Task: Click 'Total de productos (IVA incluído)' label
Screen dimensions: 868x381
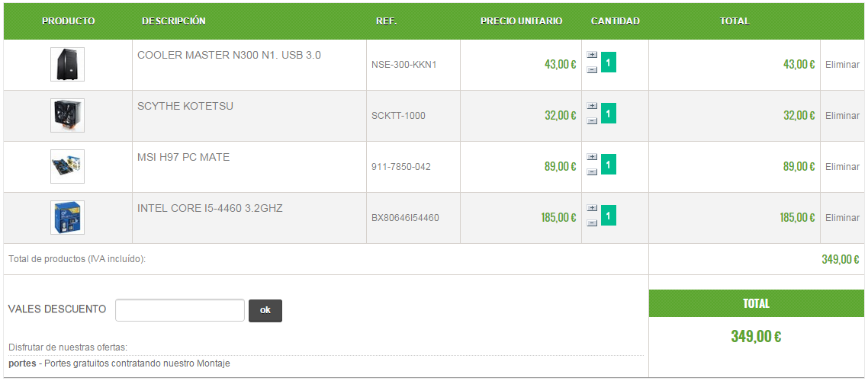Action: coord(77,259)
